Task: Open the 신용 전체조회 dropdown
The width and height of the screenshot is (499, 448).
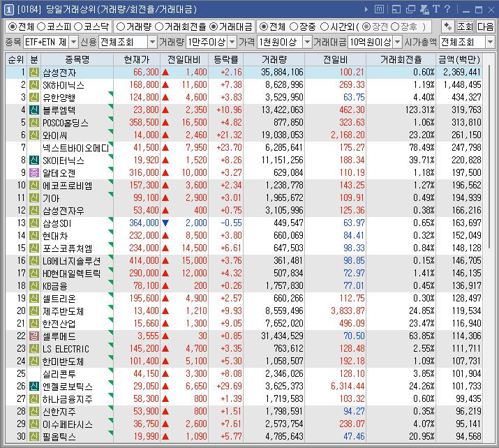Action: pyautogui.click(x=152, y=42)
